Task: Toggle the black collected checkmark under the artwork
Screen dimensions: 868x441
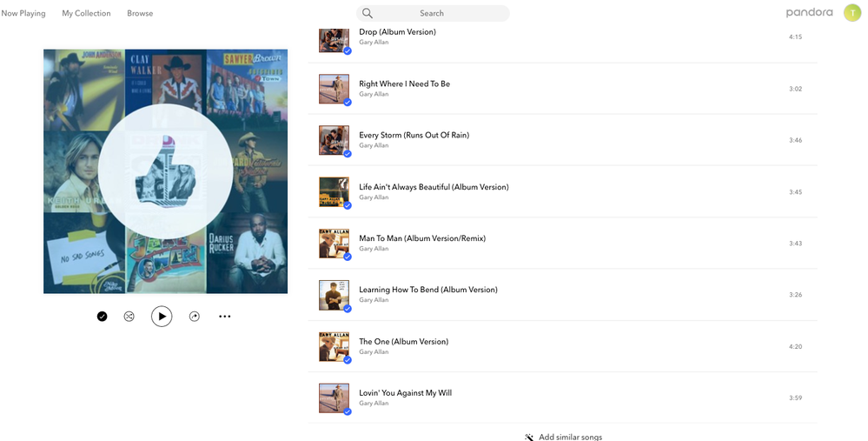Action: point(102,317)
